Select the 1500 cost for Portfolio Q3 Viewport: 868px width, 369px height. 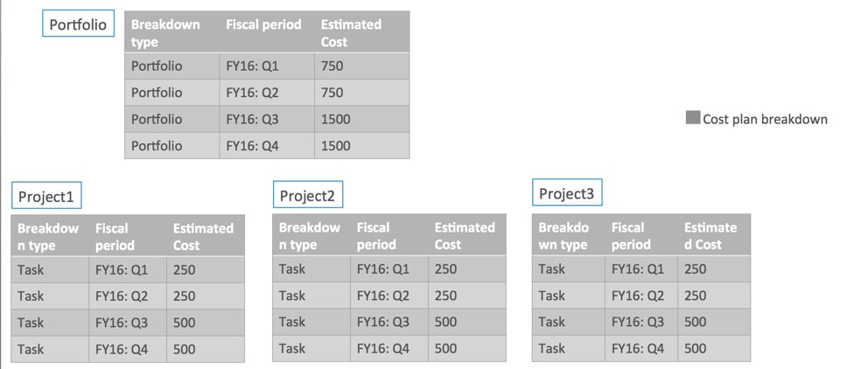pos(362,119)
